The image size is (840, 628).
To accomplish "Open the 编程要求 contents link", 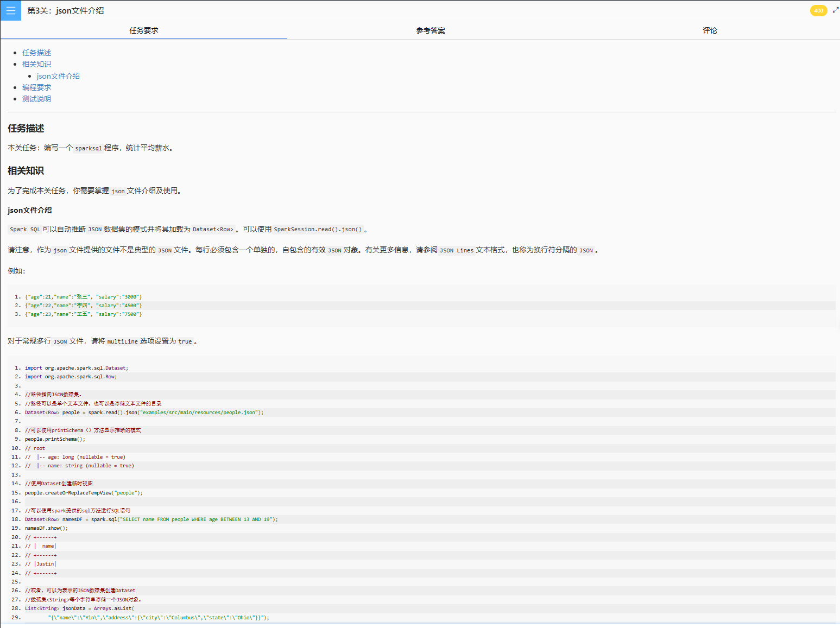I will (x=36, y=87).
